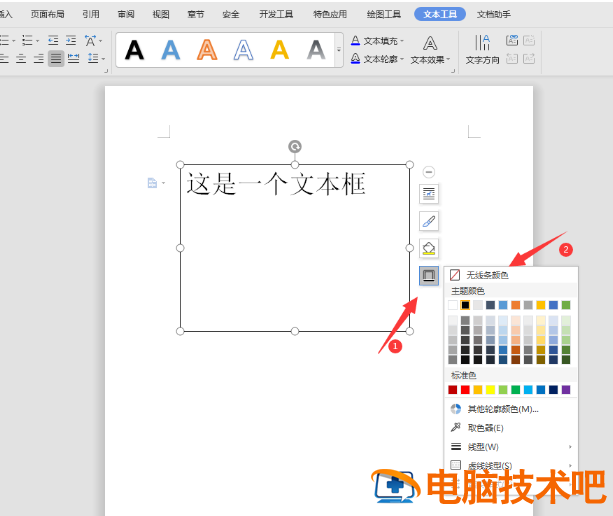The image size is (613, 516).
Task: Select the blue hollow outline text style
Action: (x=243, y=50)
